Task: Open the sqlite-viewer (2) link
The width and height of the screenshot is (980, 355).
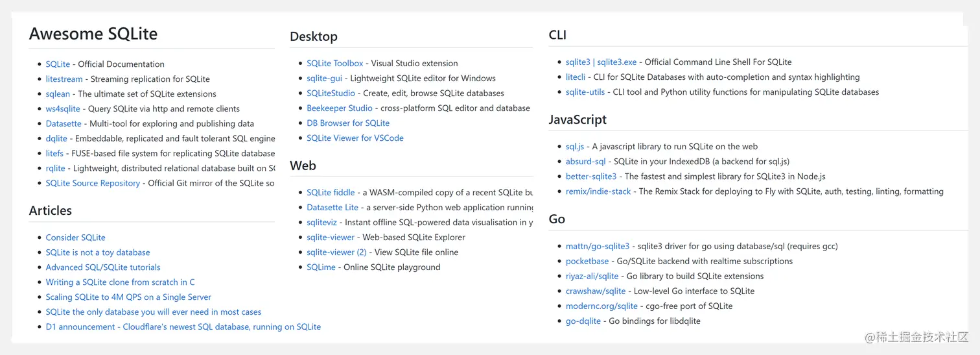Action: (336, 252)
